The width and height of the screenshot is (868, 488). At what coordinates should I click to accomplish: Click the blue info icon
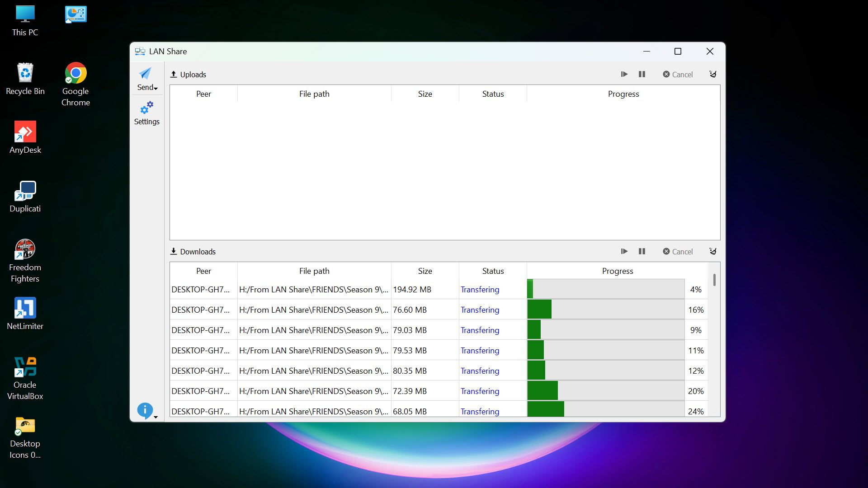tap(145, 410)
